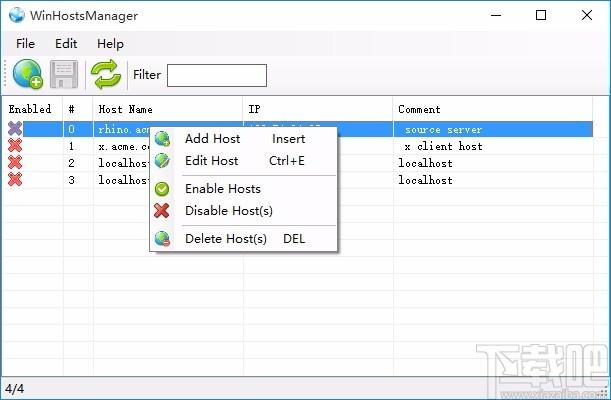The image size is (611, 400).
Task: Click the localhost host name in row 2
Action: coord(124,163)
